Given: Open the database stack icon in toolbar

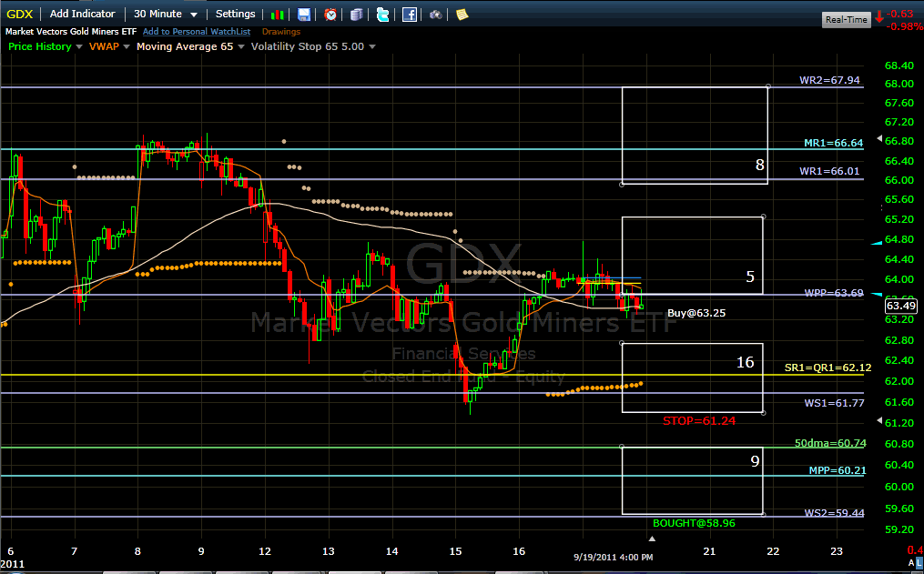Looking at the screenshot, I should (357, 15).
